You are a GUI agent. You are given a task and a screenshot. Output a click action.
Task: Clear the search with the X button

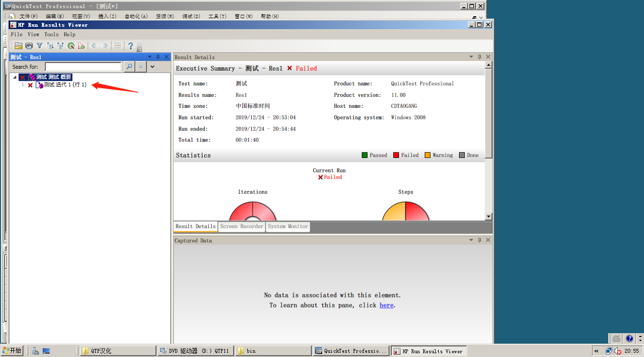141,67
